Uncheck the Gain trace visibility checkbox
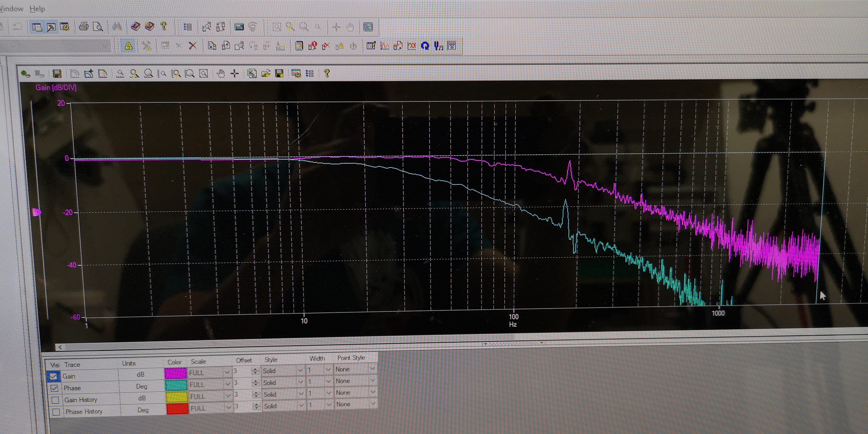The height and width of the screenshot is (434, 868). click(x=54, y=376)
